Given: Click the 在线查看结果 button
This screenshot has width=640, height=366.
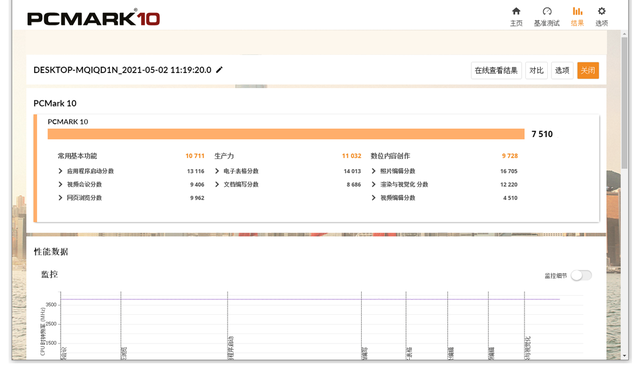Looking at the screenshot, I should click(x=496, y=71).
